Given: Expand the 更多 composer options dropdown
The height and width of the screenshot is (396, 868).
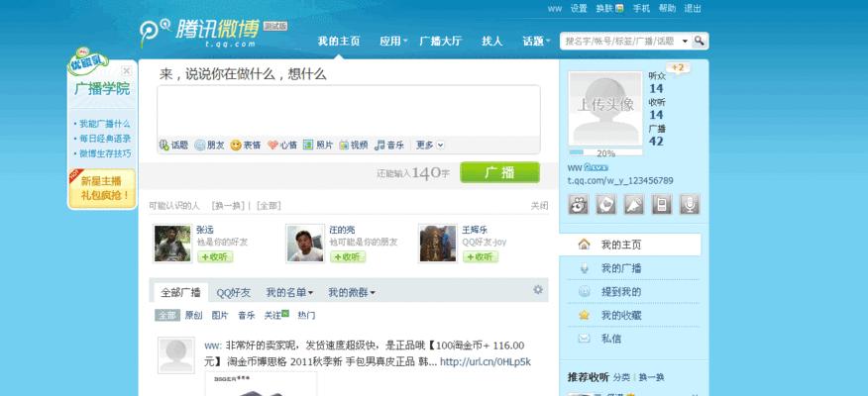Looking at the screenshot, I should pyautogui.click(x=430, y=145).
